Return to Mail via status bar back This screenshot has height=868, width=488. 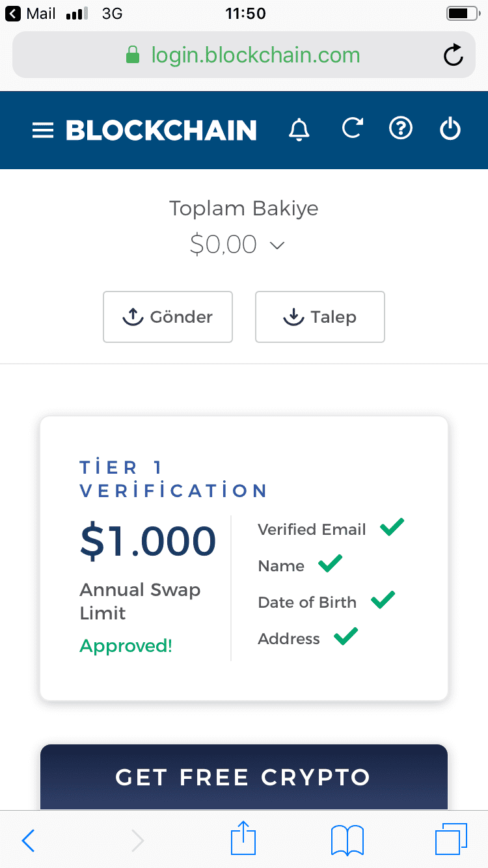(x=31, y=14)
